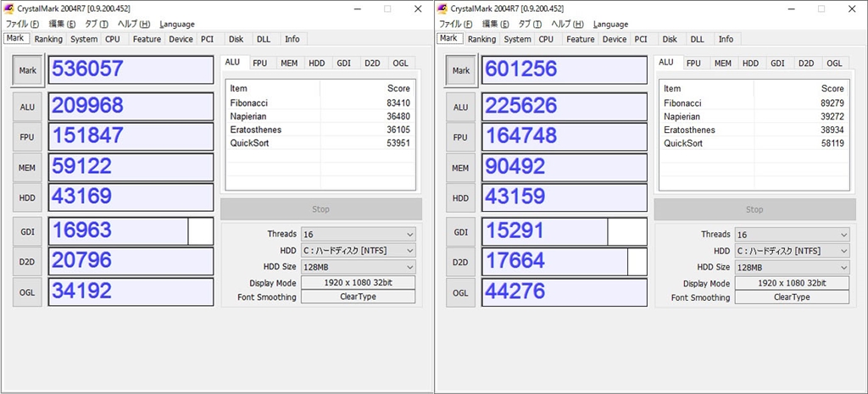Select the HDD results tab in the left window
The width and height of the screenshot is (868, 394).
tap(317, 63)
